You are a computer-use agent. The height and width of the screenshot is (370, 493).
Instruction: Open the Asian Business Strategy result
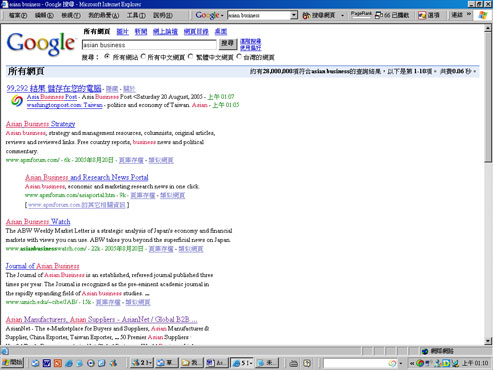[40, 124]
